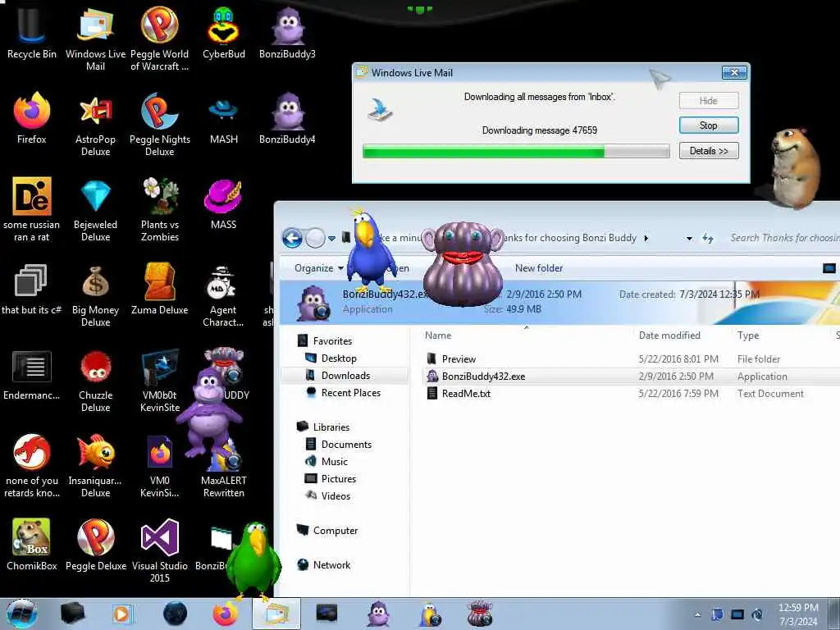Select Insaniquarium Deluxe fish icon
840x630 pixels.
(95, 464)
